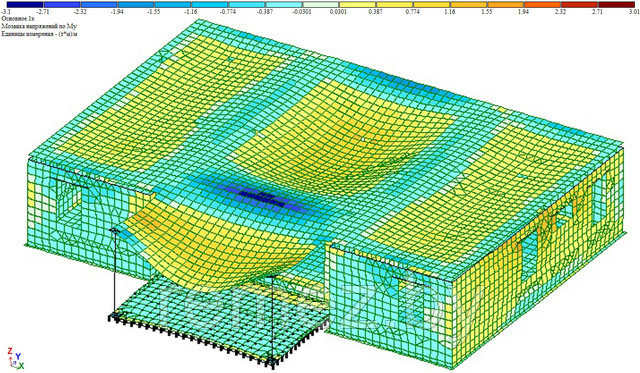Click the blue swatch between -2.71 and -2.32
The image size is (640, 373).
[61, 4]
